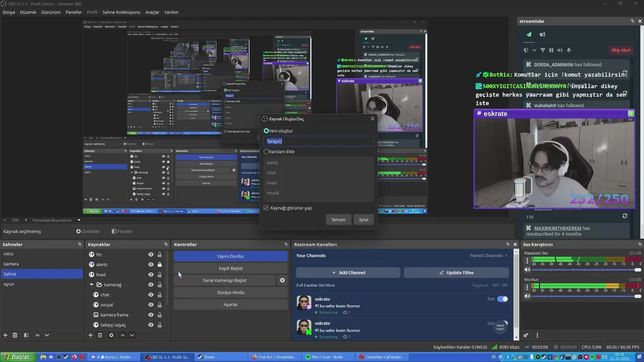Start recording with Kaydı Başlat
Screen dimensions: 644x362
pyautogui.click(x=230, y=268)
